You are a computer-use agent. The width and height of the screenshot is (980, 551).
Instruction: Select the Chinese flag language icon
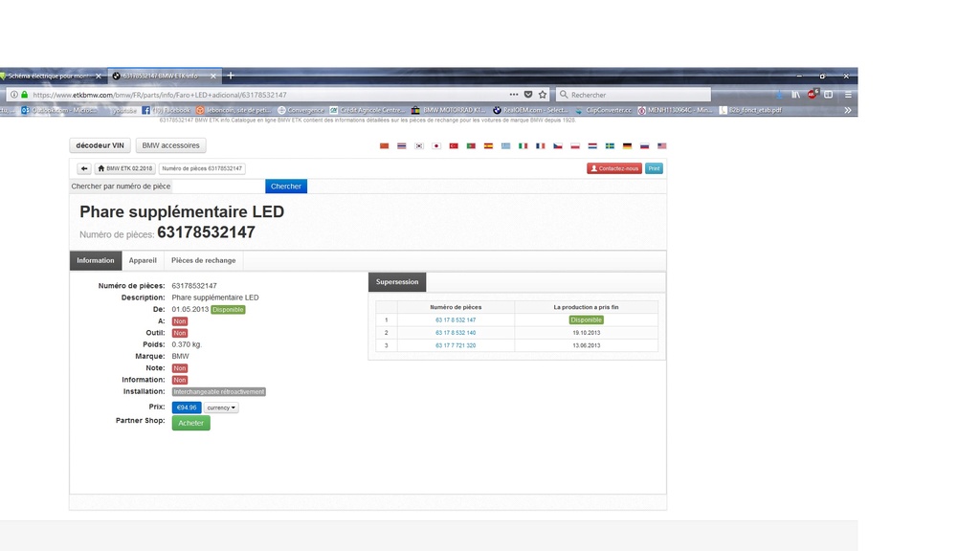point(385,146)
